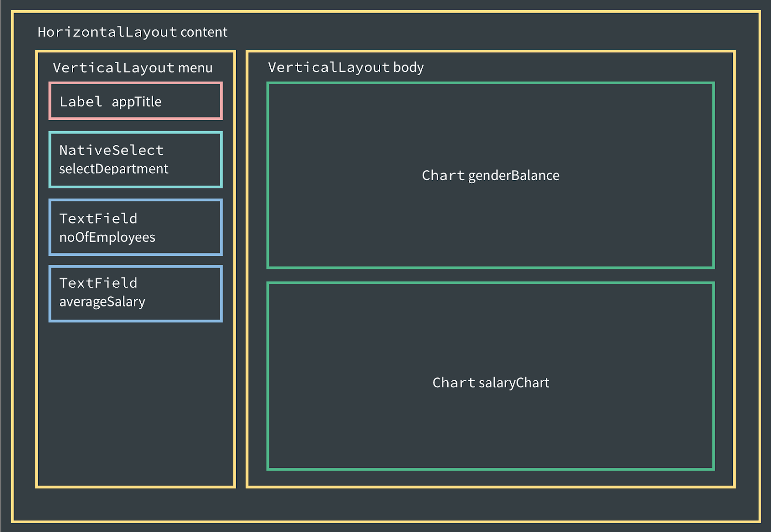Click the word 'Label' in pink box

point(80,102)
